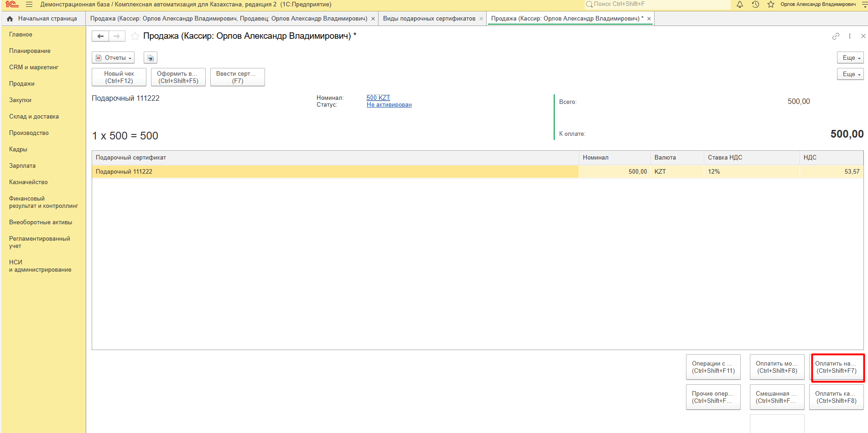Open the history clock icon
The image size is (868, 433).
755,5
